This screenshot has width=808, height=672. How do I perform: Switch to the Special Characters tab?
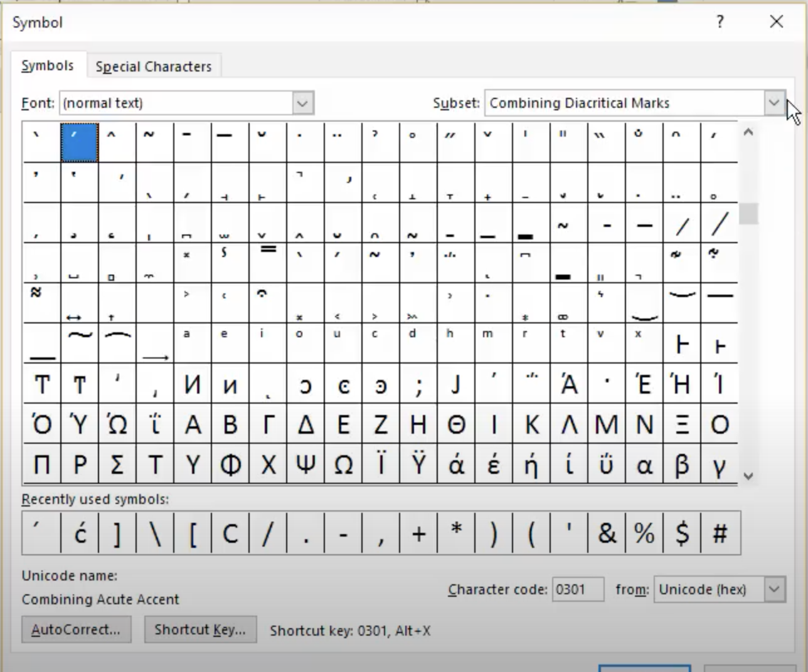[154, 66]
